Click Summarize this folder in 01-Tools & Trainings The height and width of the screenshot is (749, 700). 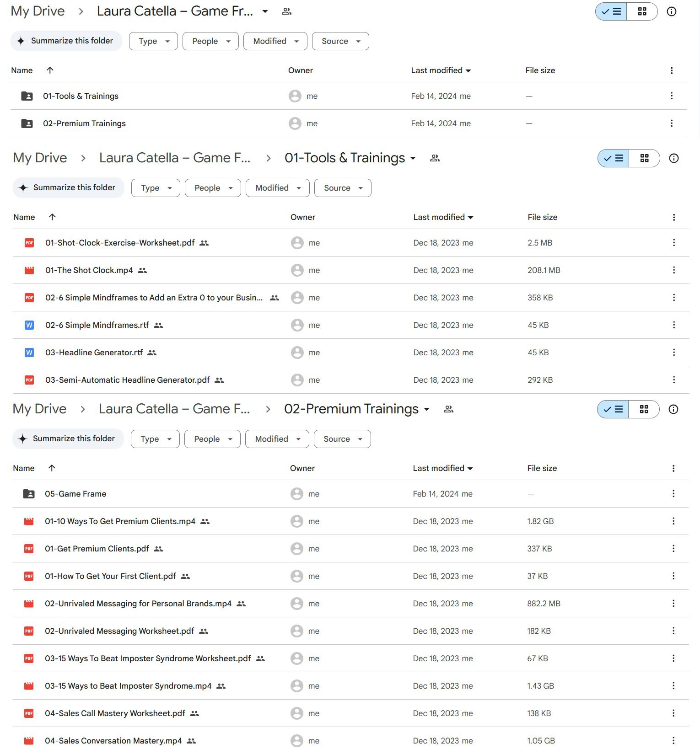pos(69,187)
